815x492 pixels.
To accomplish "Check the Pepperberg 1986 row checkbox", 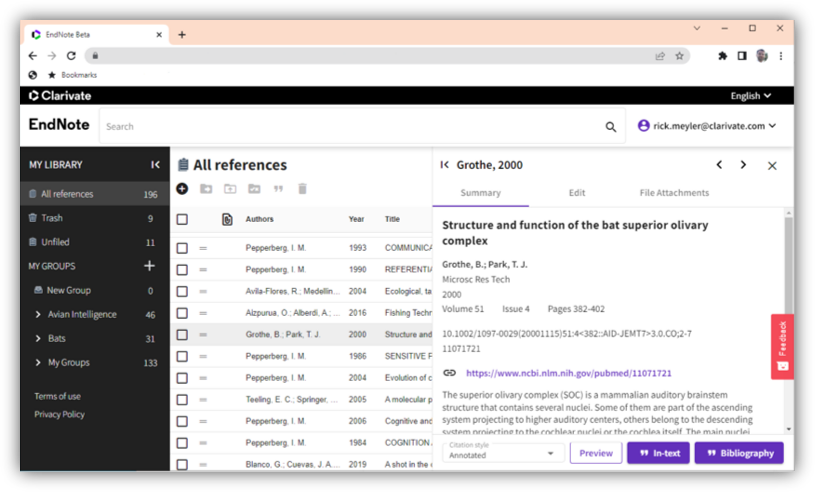I will 182,356.
